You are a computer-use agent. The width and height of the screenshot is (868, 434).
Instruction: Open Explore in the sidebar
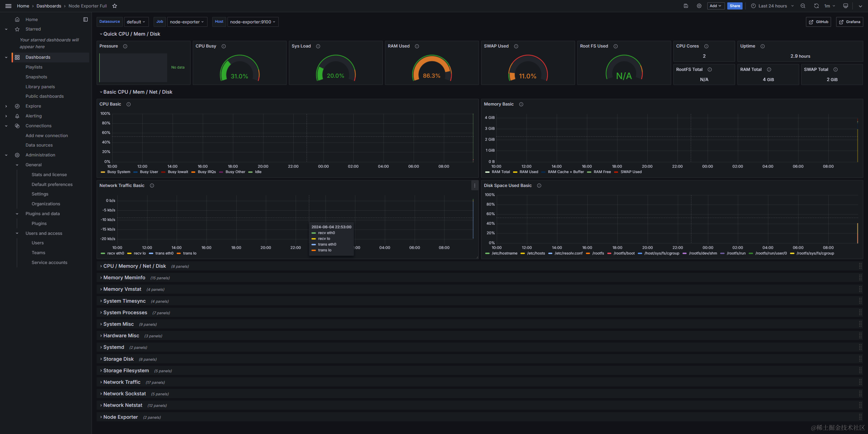click(x=33, y=106)
